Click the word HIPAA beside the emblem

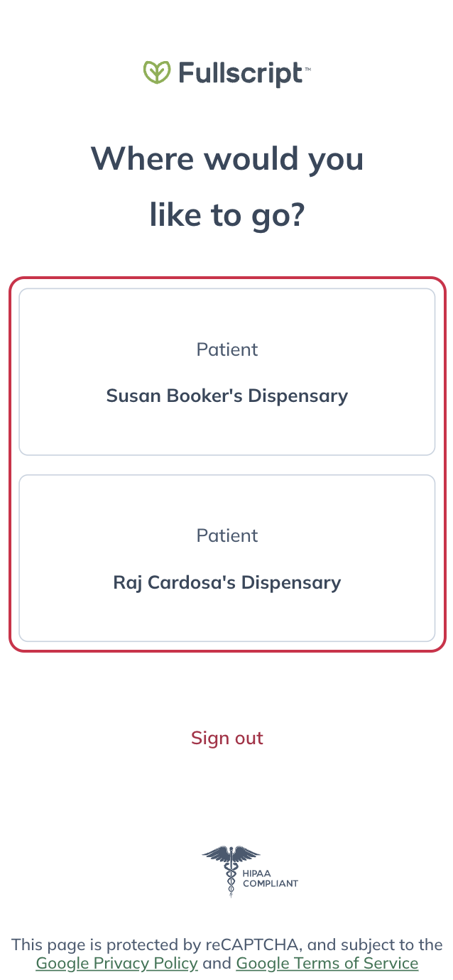point(253,874)
